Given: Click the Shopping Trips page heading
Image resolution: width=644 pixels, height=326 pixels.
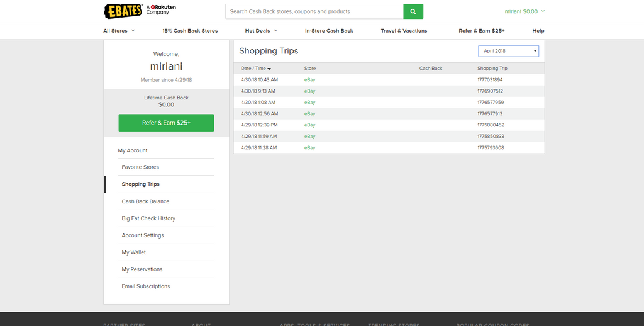Looking at the screenshot, I should point(269,51).
